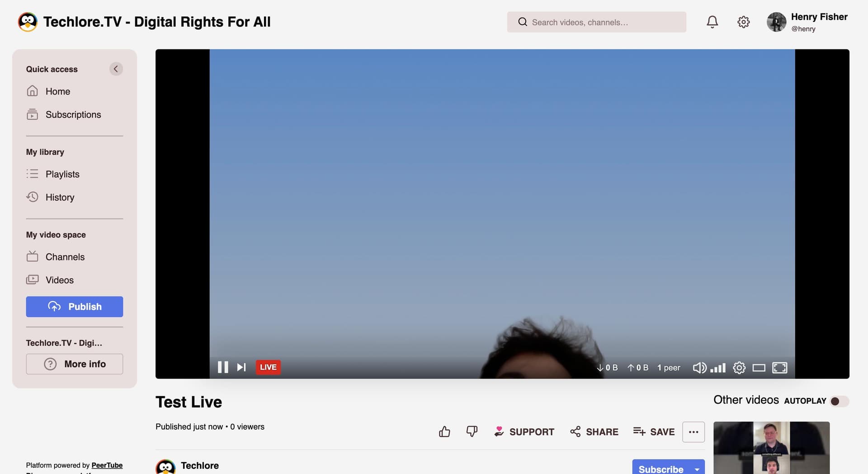Viewport: 868px width, 474px height.
Task: Pause the live video
Action: (x=223, y=367)
